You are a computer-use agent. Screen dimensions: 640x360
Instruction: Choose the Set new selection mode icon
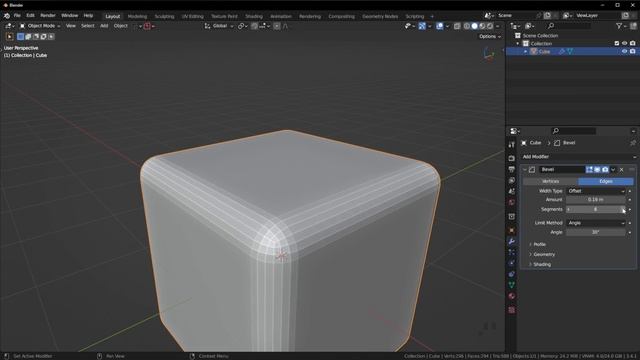pos(20,36)
